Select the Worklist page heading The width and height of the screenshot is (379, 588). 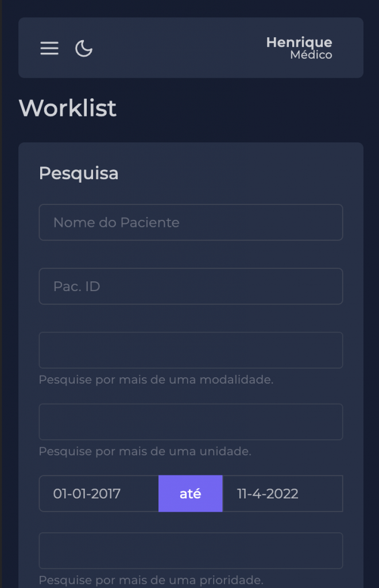pyautogui.click(x=67, y=108)
